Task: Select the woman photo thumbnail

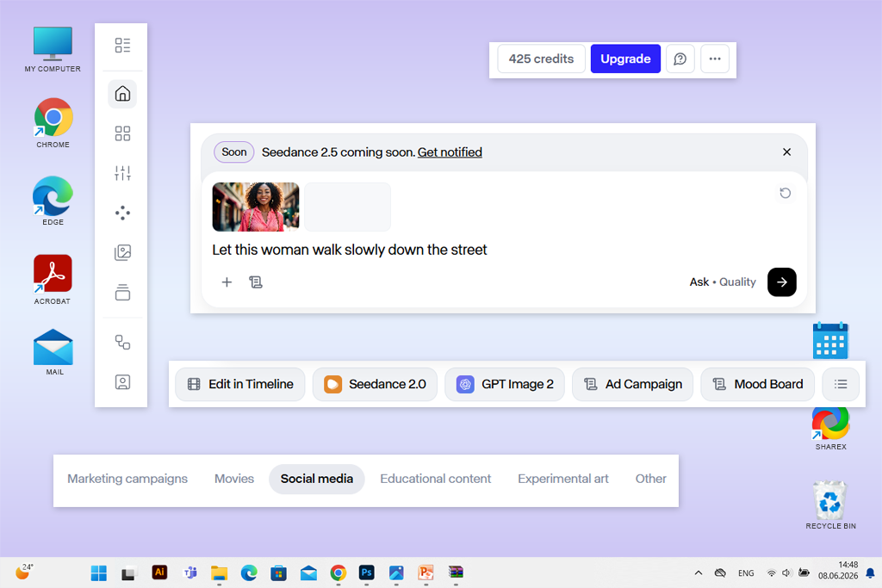Action: pos(255,207)
